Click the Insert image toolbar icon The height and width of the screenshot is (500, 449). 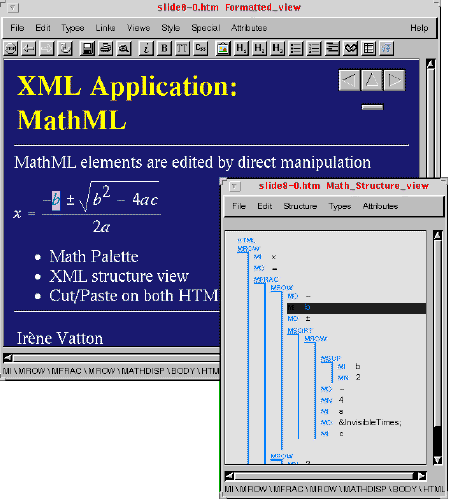pyautogui.click(x=223, y=49)
